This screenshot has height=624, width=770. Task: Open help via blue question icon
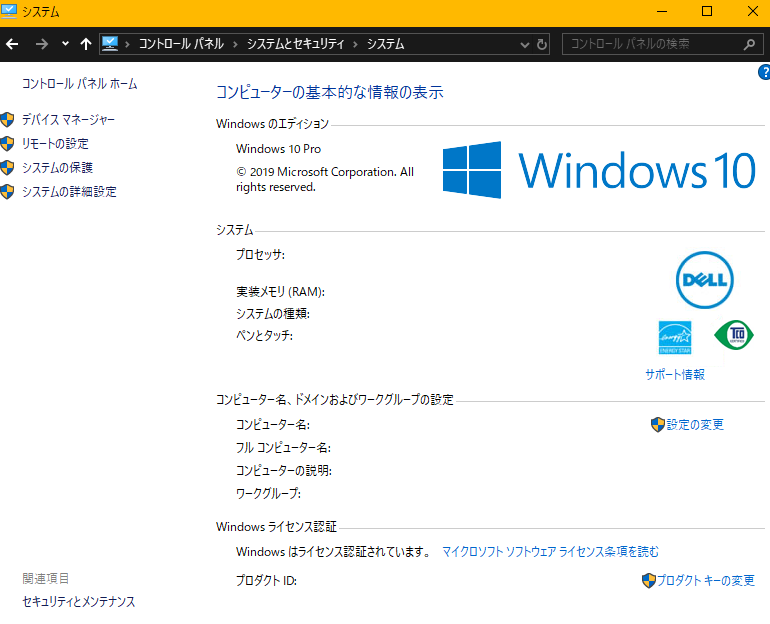[x=764, y=72]
